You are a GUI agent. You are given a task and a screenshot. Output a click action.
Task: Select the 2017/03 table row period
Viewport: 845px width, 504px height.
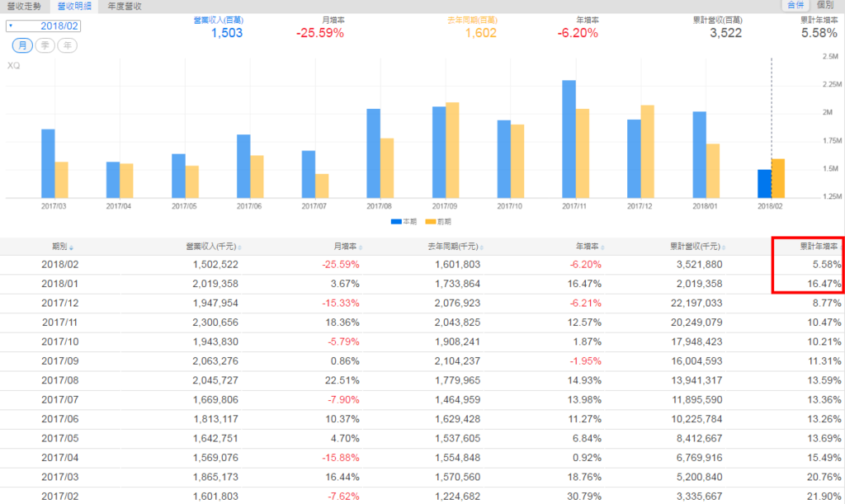[x=59, y=477]
